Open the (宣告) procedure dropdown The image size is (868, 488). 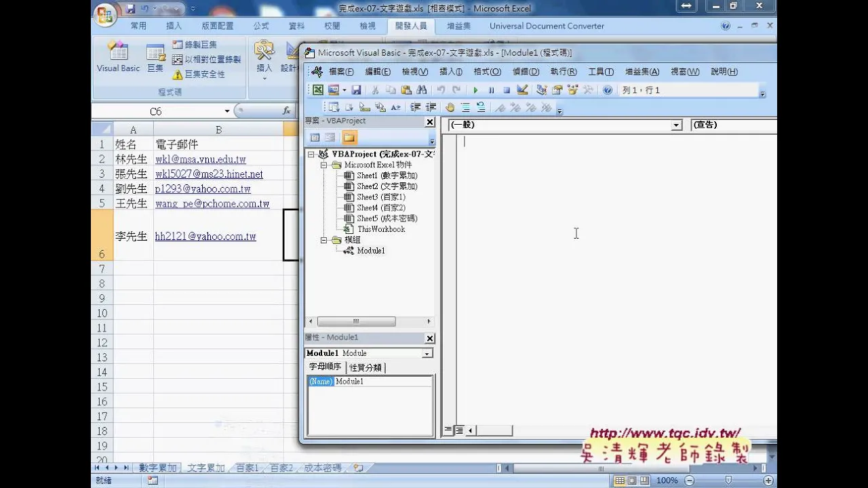pyautogui.click(x=734, y=125)
